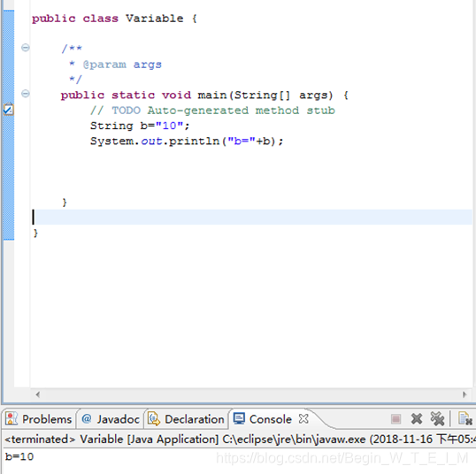This screenshot has width=476, height=474.
Task: Click the 'main' method name
Action: 211,95
